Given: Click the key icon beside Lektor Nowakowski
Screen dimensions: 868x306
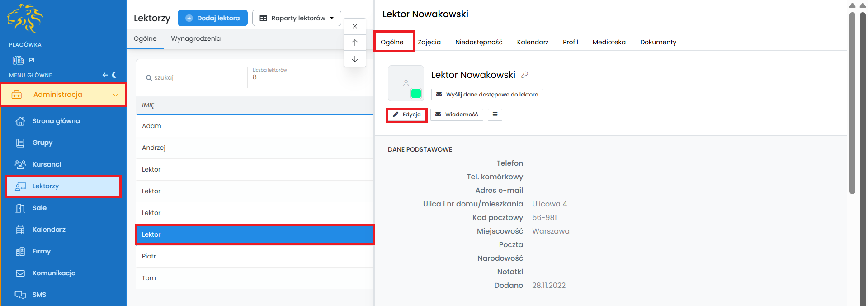Looking at the screenshot, I should [x=524, y=75].
